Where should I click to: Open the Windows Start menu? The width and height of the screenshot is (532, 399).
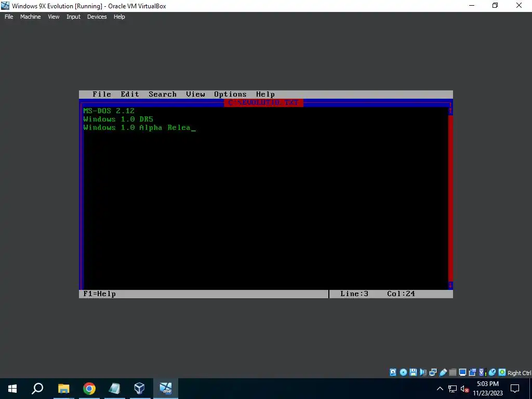pyautogui.click(x=12, y=389)
